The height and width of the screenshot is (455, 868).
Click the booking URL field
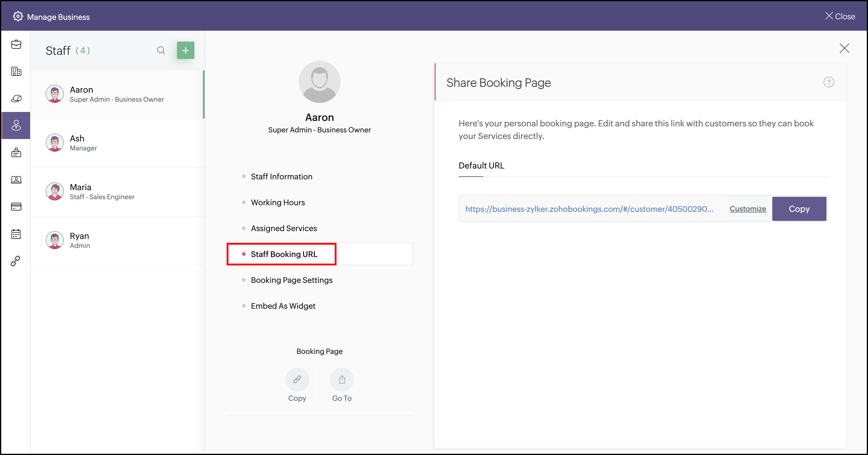pos(589,209)
